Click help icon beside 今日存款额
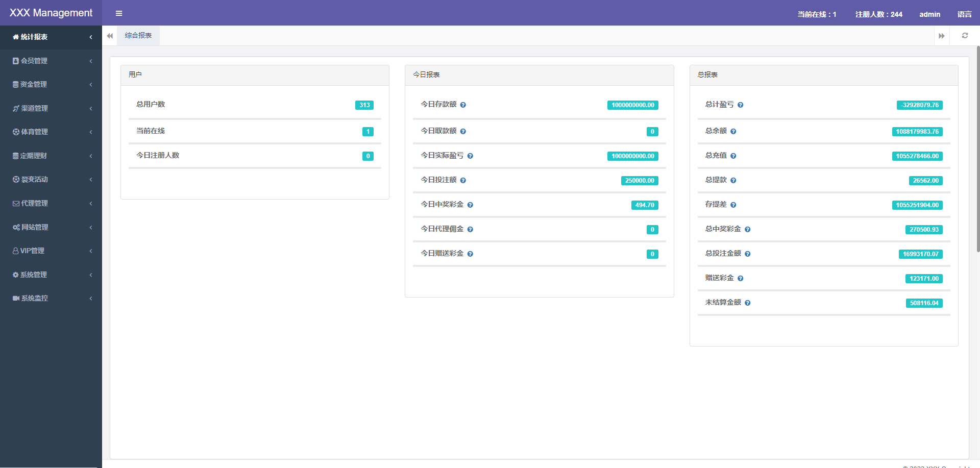980x468 pixels. coord(463,105)
